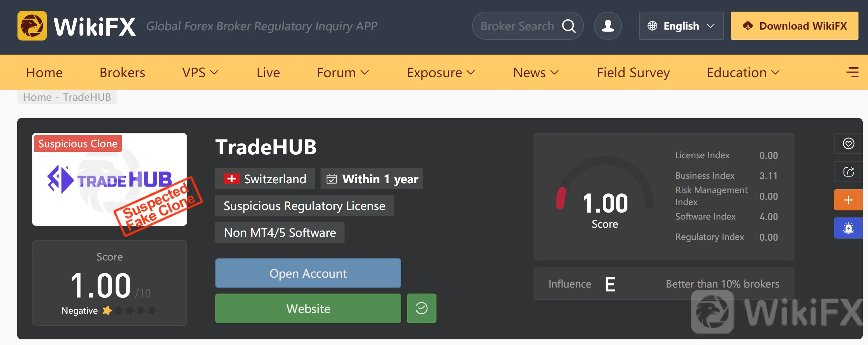
Task: Open the Live nav item
Action: click(268, 73)
